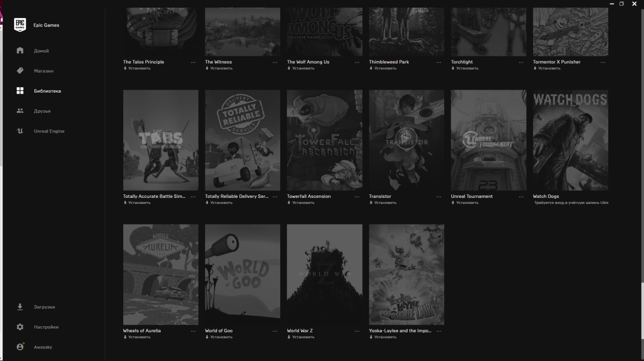
Task: Go to Домой in the sidebar
Action: point(41,51)
